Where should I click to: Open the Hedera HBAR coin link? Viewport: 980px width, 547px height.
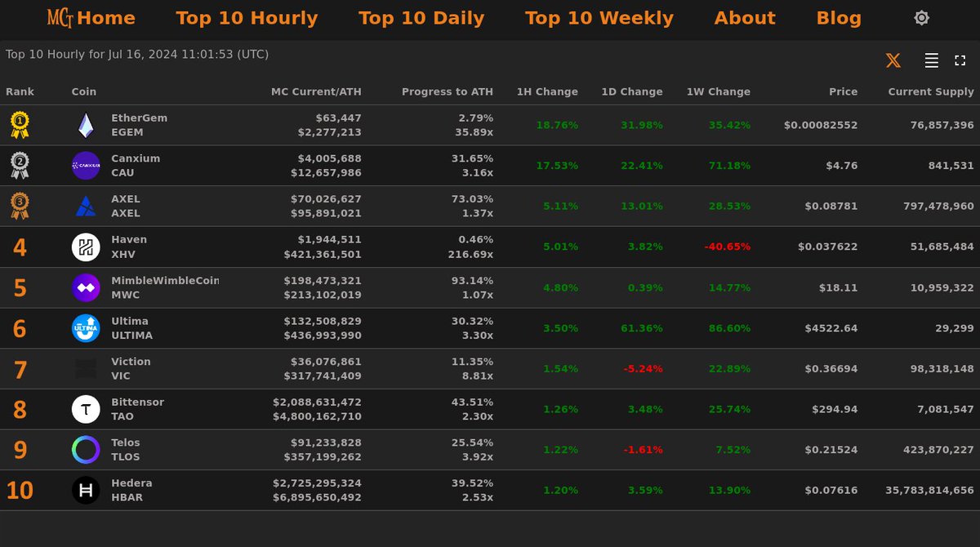(131, 490)
